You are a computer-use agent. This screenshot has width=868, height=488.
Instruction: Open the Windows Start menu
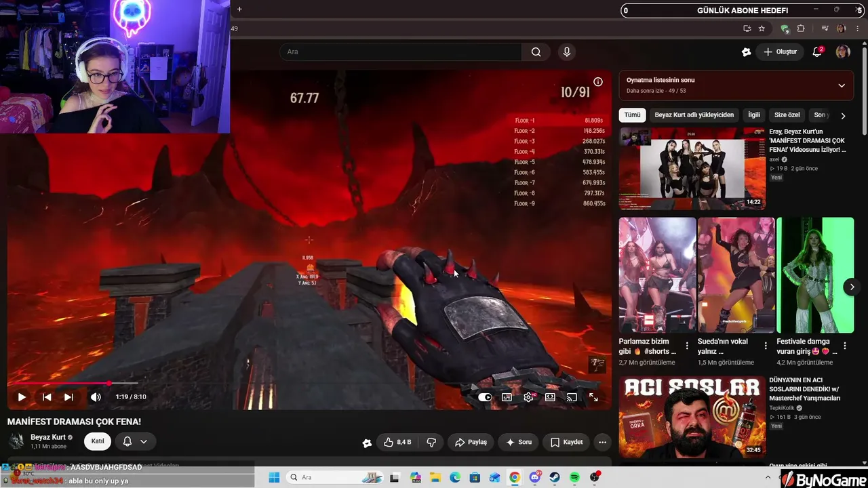(x=274, y=477)
